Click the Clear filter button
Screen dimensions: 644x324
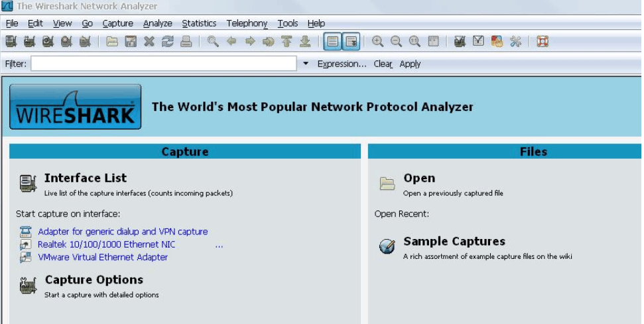tap(383, 64)
